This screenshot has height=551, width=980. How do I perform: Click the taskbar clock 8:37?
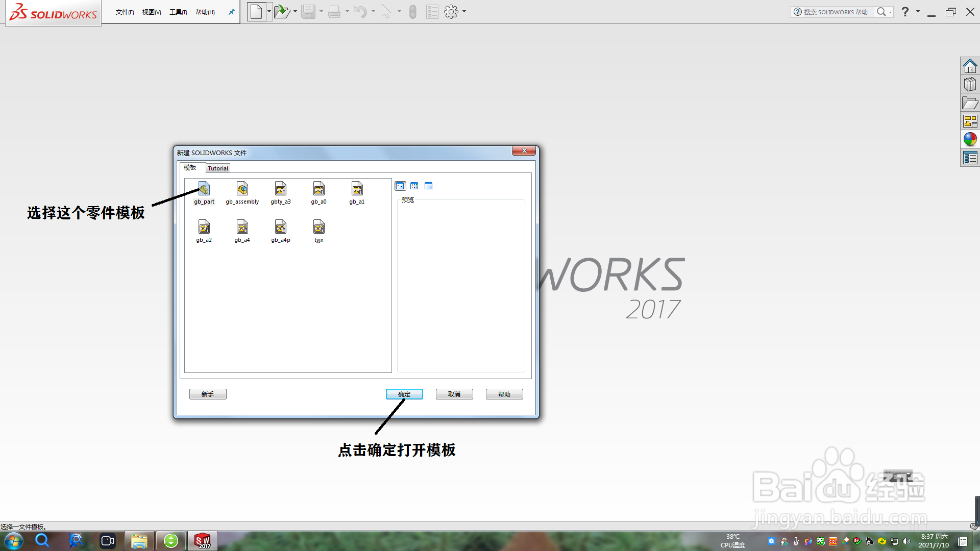(934, 541)
